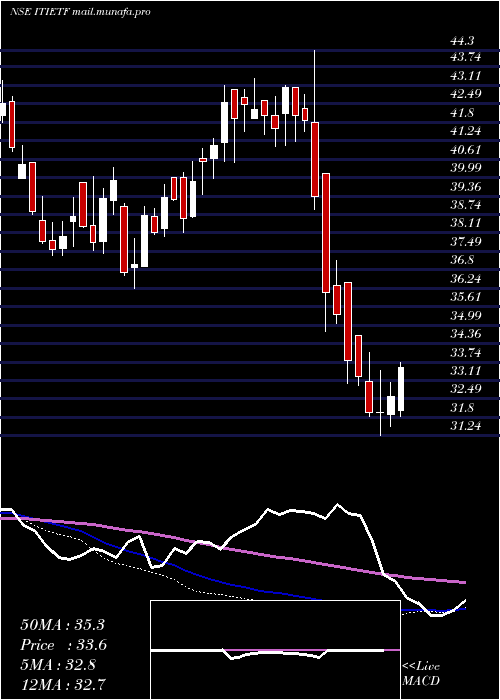500x700 pixels.
Task: Click the 39.36 price axis label
Action: pyautogui.click(x=466, y=187)
